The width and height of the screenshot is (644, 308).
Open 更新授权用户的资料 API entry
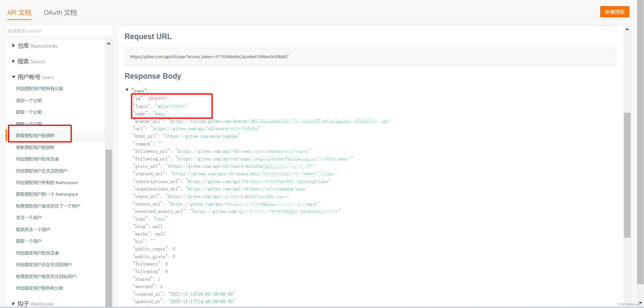pyautogui.click(x=35, y=147)
